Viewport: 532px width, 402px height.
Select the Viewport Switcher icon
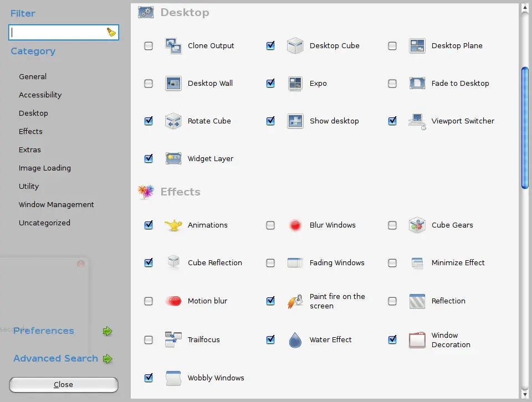point(417,121)
